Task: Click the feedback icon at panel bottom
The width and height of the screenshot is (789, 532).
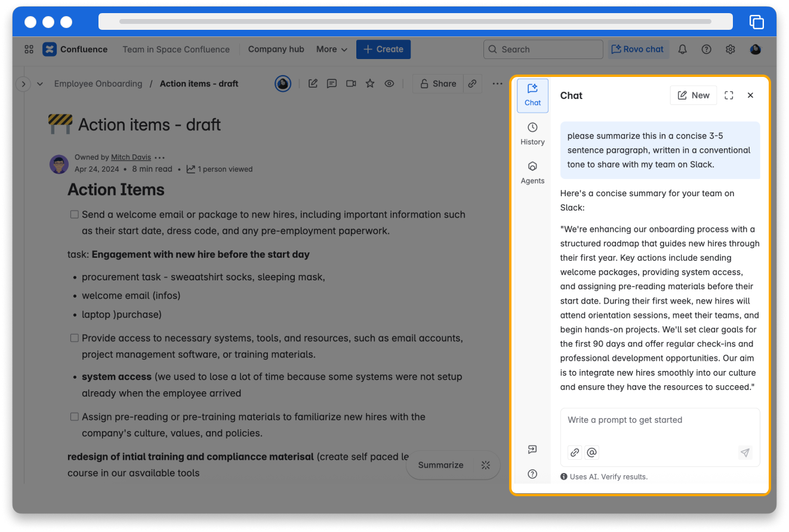Action: 532,449
